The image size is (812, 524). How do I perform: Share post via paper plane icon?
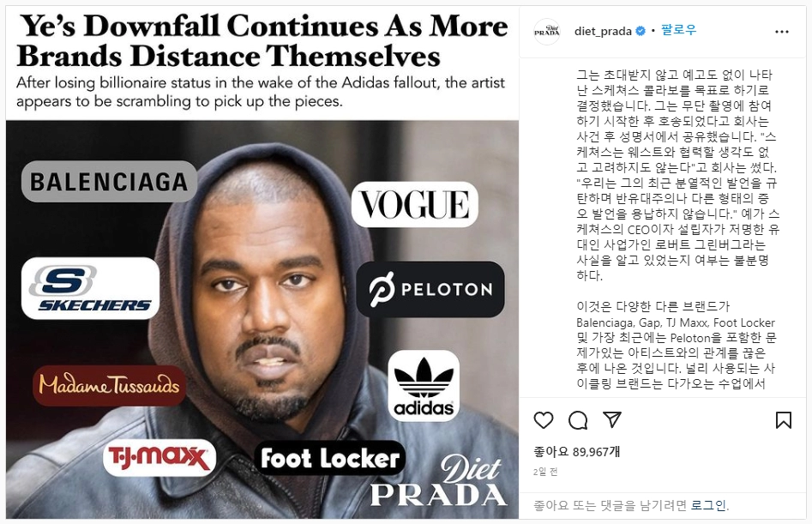pos(612,419)
